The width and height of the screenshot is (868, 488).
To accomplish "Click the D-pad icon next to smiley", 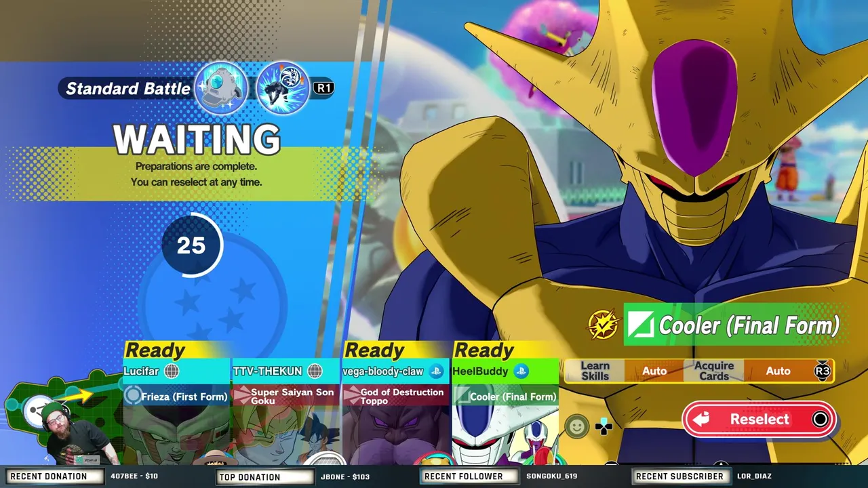I will [604, 426].
